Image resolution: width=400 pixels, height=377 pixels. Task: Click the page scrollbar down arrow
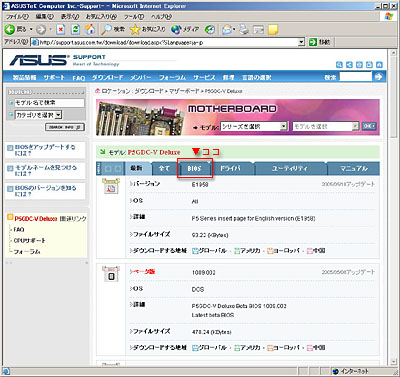[x=393, y=362]
